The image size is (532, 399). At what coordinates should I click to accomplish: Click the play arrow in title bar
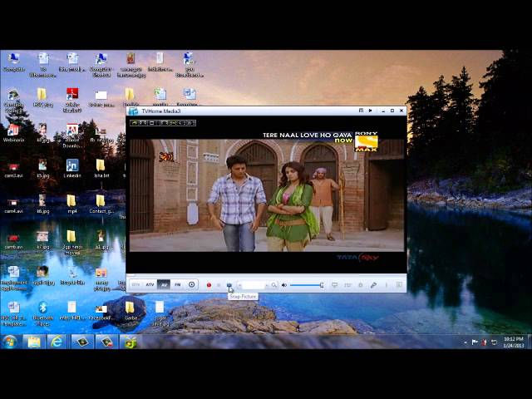[371, 111]
